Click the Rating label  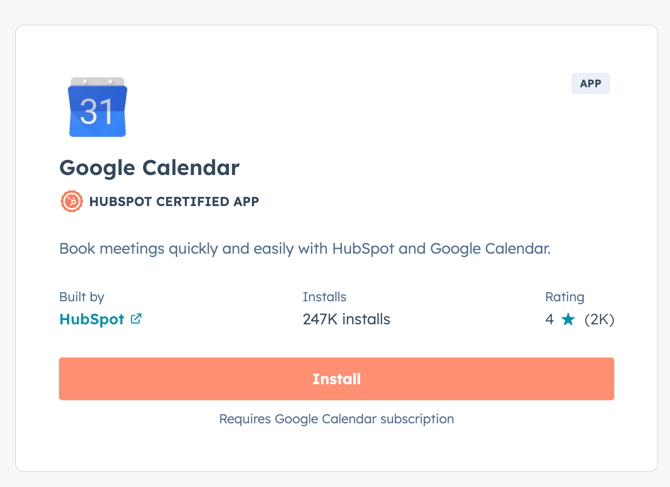pos(564,297)
